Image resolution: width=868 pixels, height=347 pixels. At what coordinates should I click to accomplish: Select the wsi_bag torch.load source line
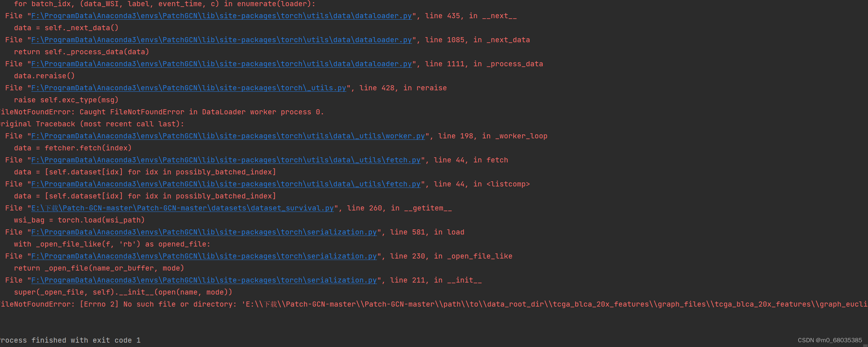[x=79, y=220]
